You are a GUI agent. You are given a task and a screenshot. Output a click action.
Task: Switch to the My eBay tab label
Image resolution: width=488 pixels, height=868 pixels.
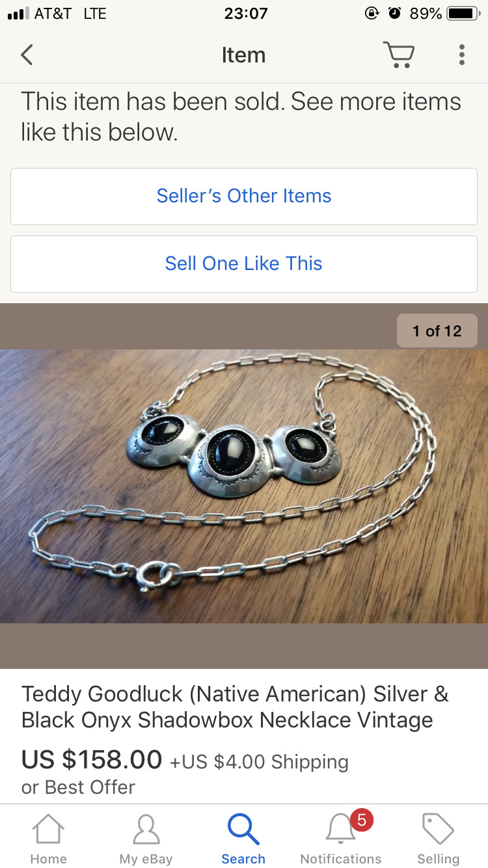[146, 859]
